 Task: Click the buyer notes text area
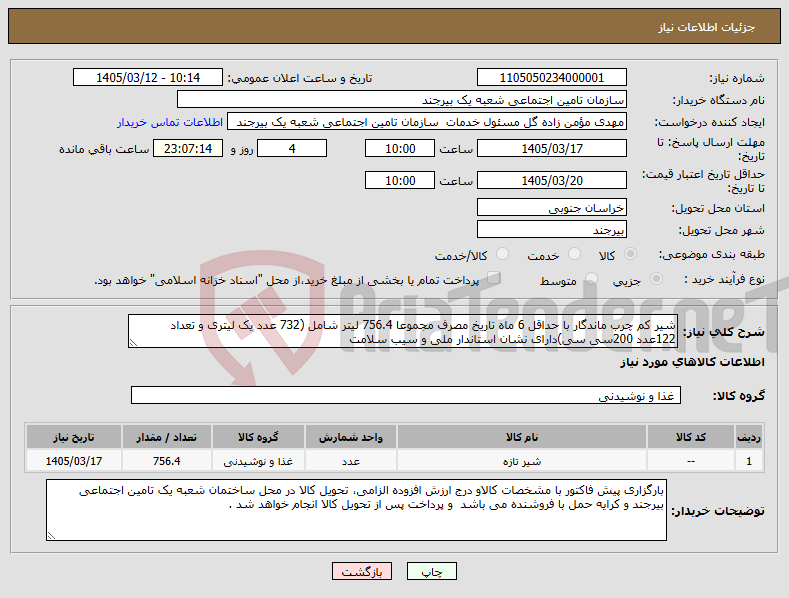point(356,510)
